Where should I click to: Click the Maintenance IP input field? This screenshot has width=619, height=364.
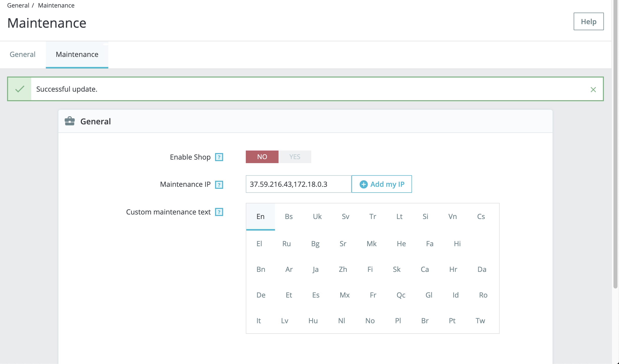tap(298, 184)
